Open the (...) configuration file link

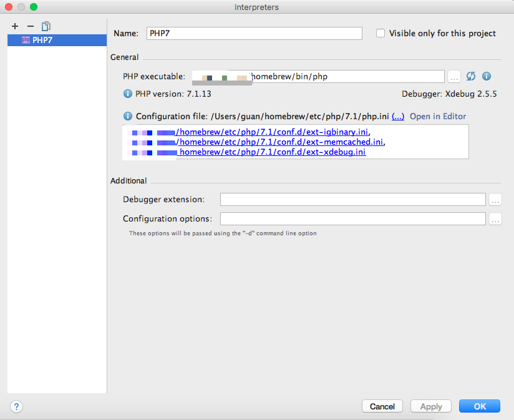(398, 117)
